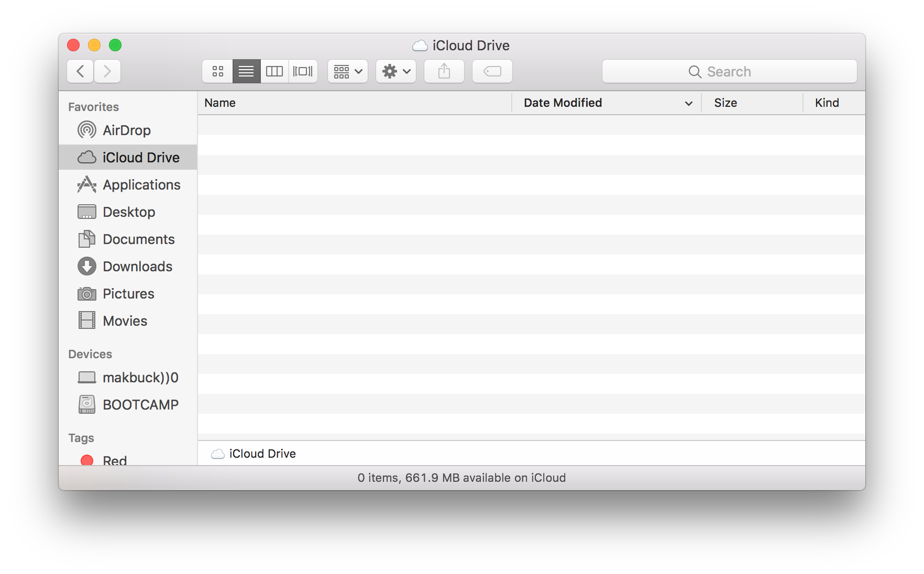Click the search magnifier icon

(695, 72)
